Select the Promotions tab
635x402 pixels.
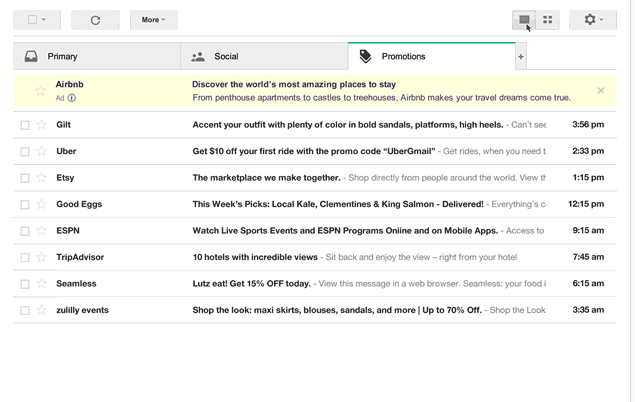[431, 56]
